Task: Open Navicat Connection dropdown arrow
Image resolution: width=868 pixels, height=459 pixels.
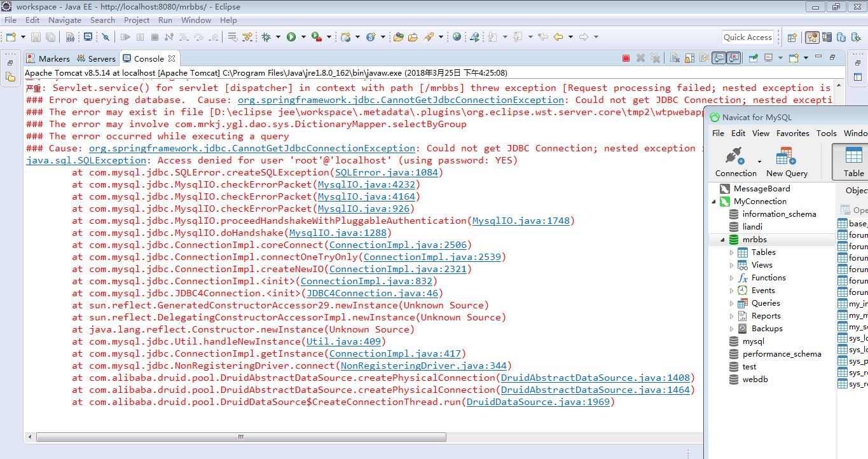Action: (x=759, y=161)
